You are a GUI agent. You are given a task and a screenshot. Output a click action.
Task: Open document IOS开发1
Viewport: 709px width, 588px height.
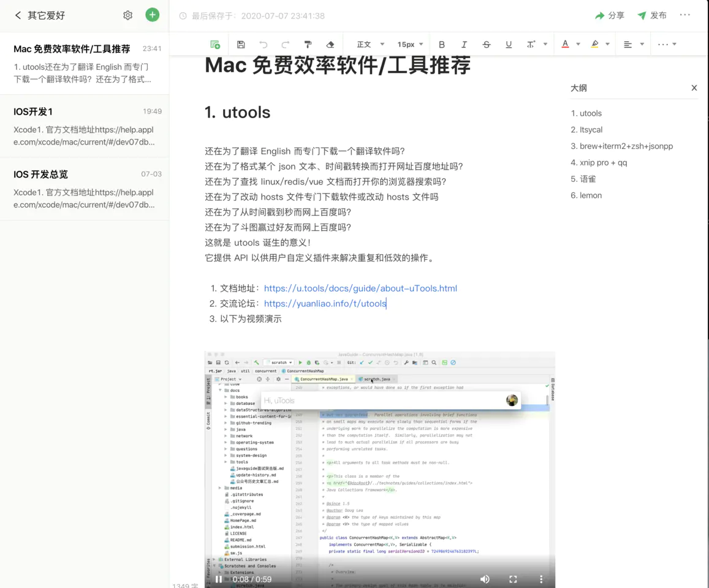(x=85, y=126)
